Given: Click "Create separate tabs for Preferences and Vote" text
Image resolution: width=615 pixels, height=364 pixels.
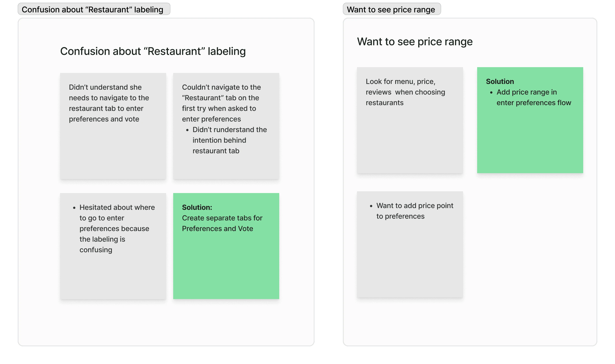Looking at the screenshot, I should coord(222,223).
